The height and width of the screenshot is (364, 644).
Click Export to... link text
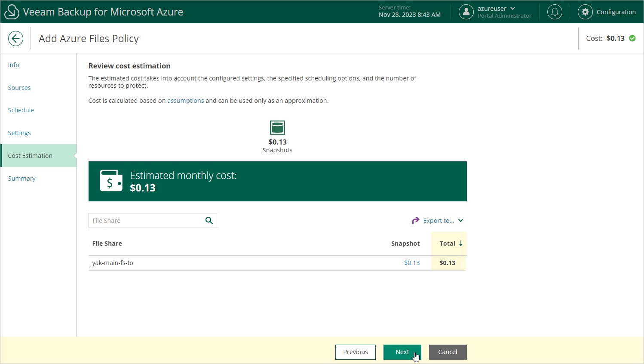coord(439,221)
